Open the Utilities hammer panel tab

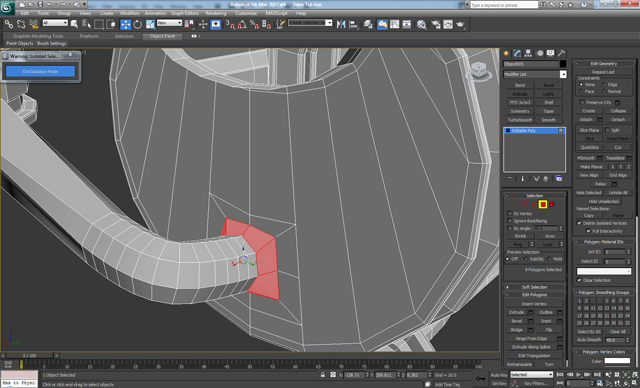click(562, 53)
